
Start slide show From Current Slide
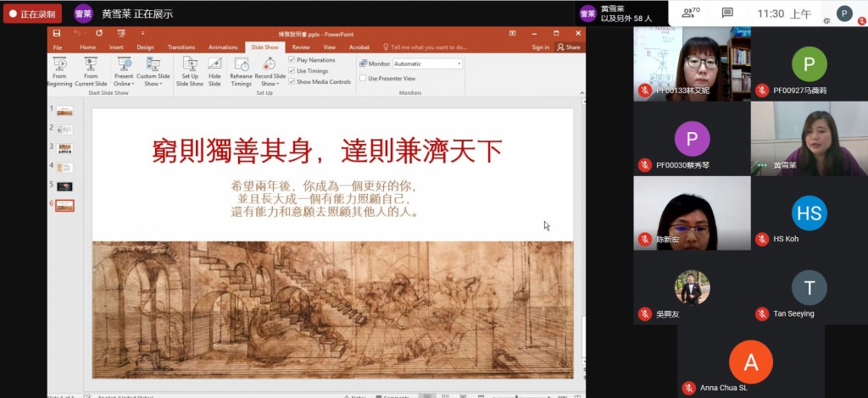coord(91,72)
